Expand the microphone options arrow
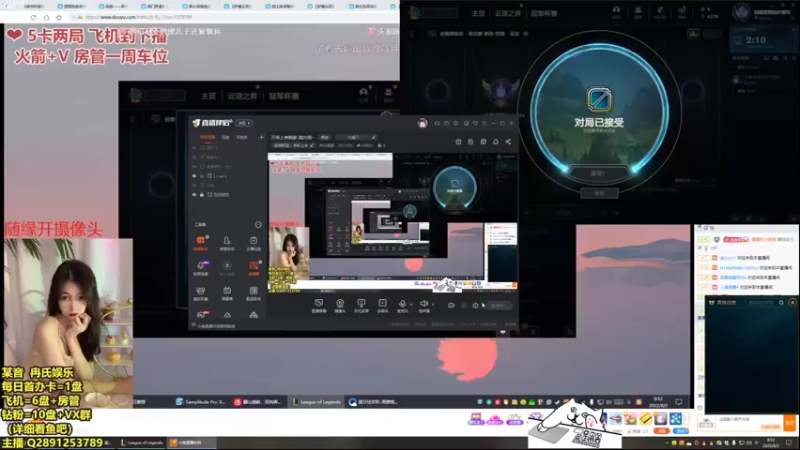Screen dimensions: 800x450 click(x=411, y=305)
